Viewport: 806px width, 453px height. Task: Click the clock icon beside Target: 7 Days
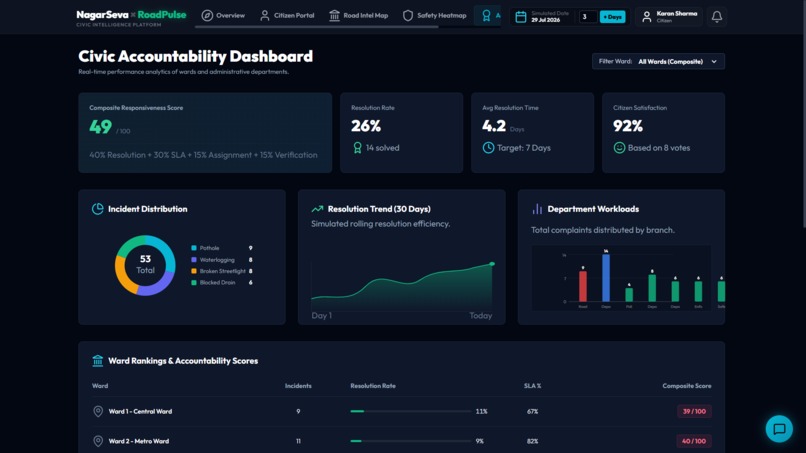pyautogui.click(x=488, y=148)
